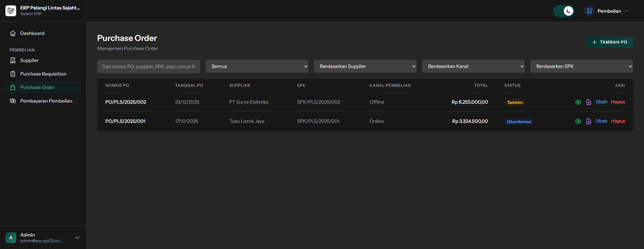The height and width of the screenshot is (249, 644).
Task: Click the Dashboard home icon
Action: pyautogui.click(x=13, y=33)
